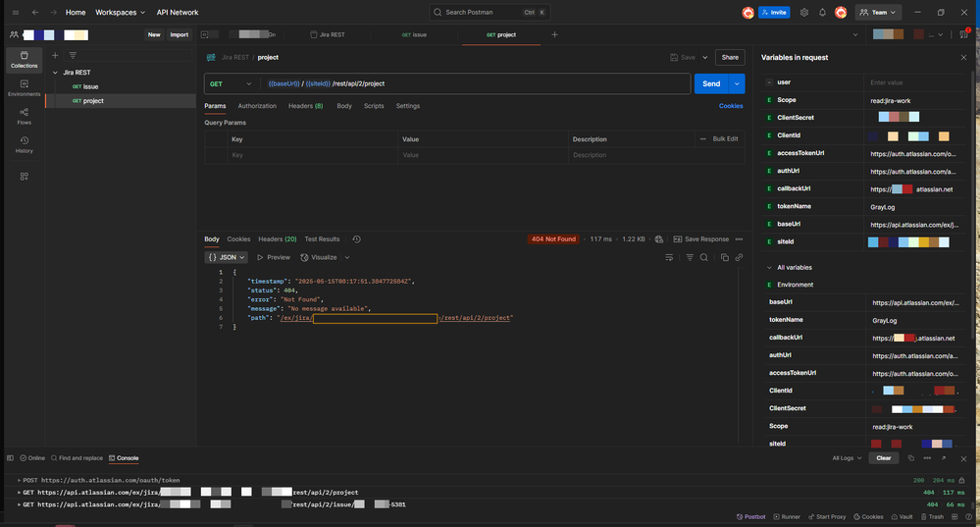Viewport: 980px width, 527px height.
Task: Open the GET issue request tab
Action: click(x=414, y=35)
